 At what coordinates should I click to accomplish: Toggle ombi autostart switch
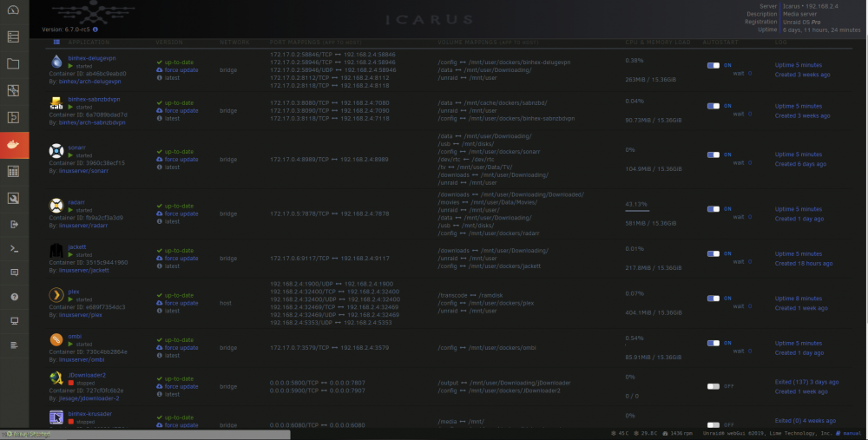pyautogui.click(x=713, y=343)
